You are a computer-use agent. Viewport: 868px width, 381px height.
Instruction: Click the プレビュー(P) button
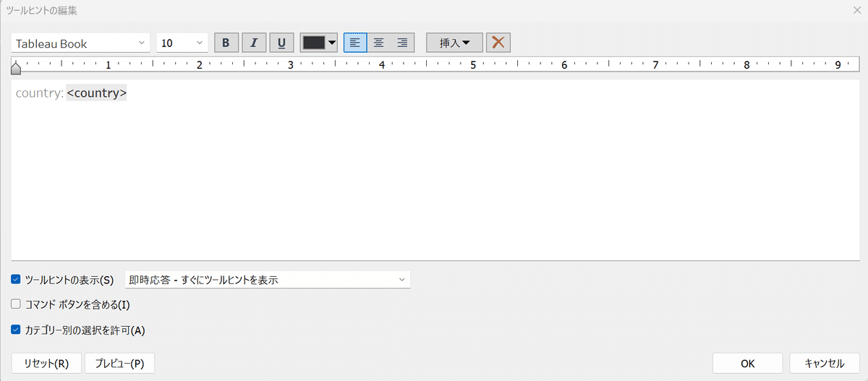pyautogui.click(x=119, y=364)
